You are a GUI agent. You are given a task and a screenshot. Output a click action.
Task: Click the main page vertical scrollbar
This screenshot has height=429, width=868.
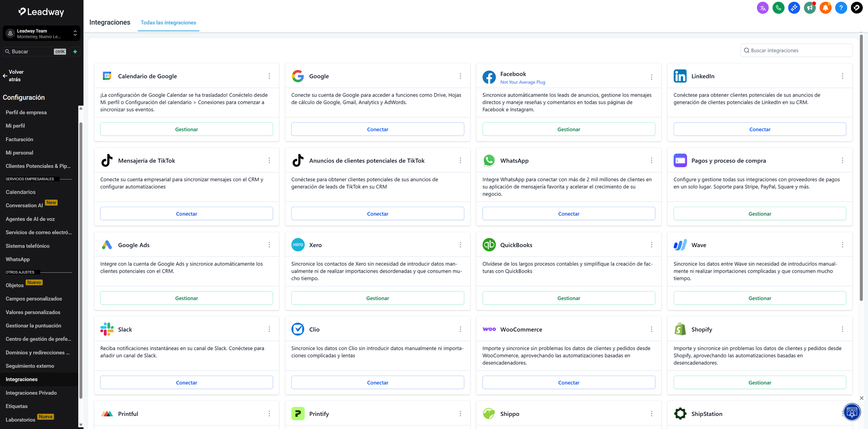tap(861, 168)
